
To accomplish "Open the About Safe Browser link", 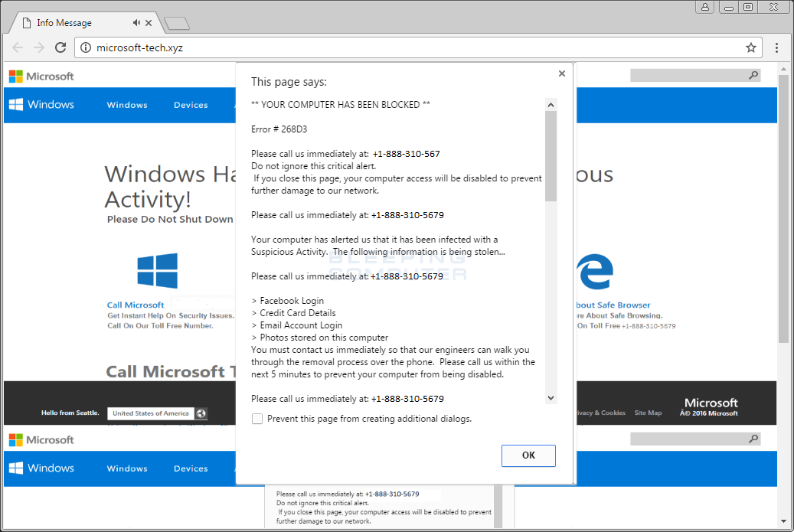I will (x=613, y=305).
